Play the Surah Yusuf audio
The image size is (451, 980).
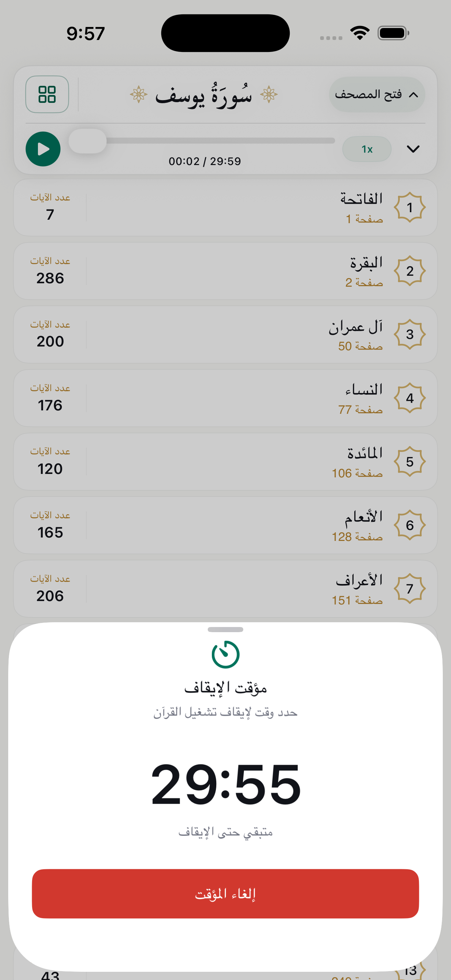point(43,149)
